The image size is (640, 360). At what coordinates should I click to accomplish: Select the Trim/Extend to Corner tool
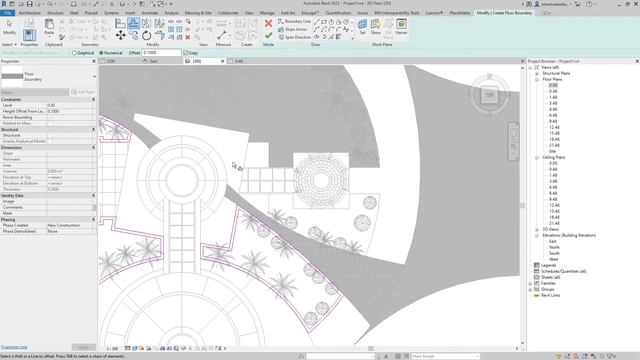160,36
